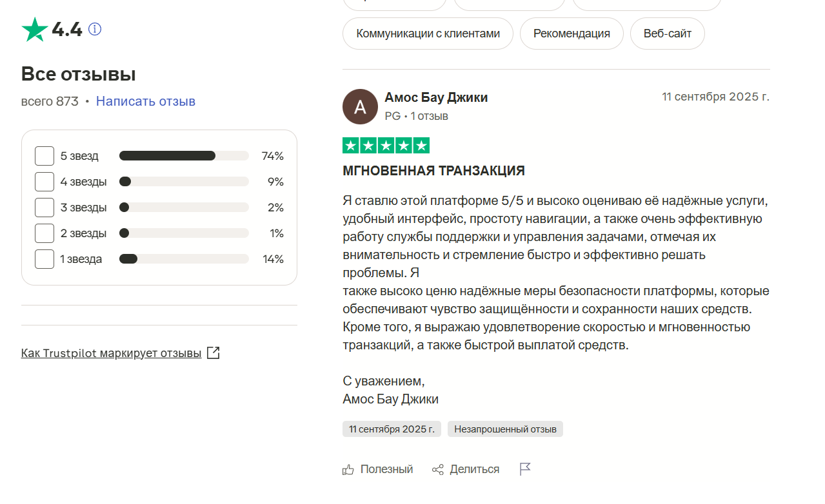This screenshot has height=504, width=825.
Task: Filter reviews by Рекомендация chip
Action: (x=572, y=34)
